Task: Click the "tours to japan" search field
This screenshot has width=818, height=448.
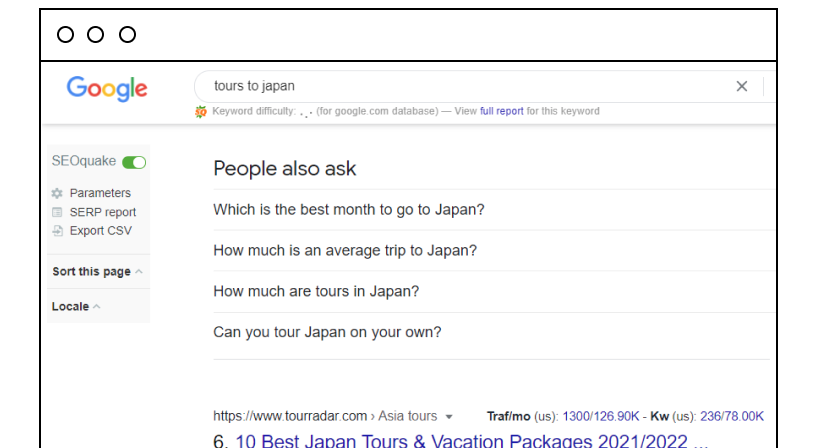Action: [464, 86]
